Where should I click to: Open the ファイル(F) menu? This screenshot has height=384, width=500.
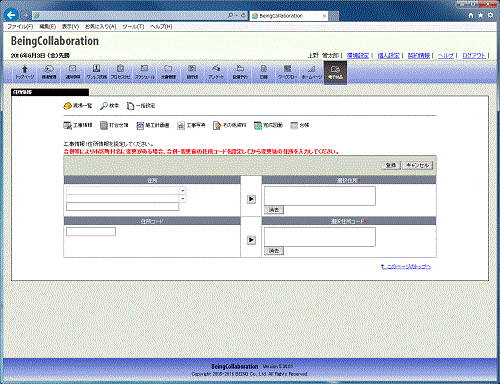20,26
